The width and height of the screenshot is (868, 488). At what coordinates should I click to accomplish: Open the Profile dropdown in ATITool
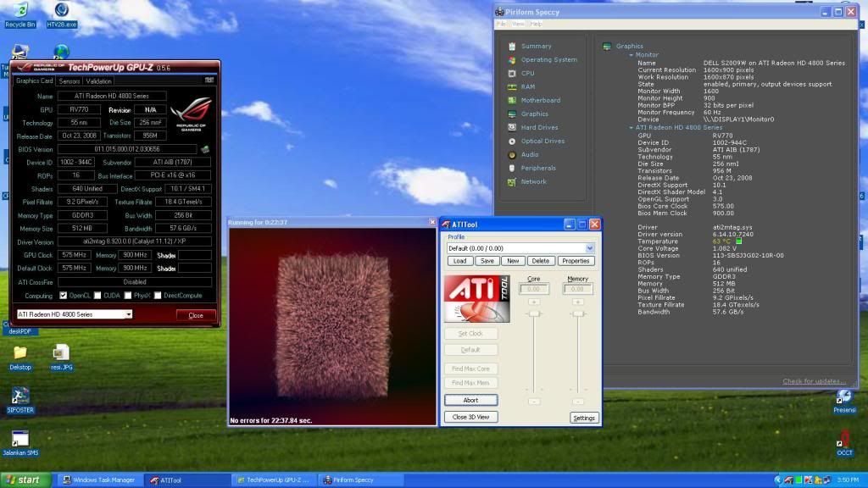coord(590,248)
